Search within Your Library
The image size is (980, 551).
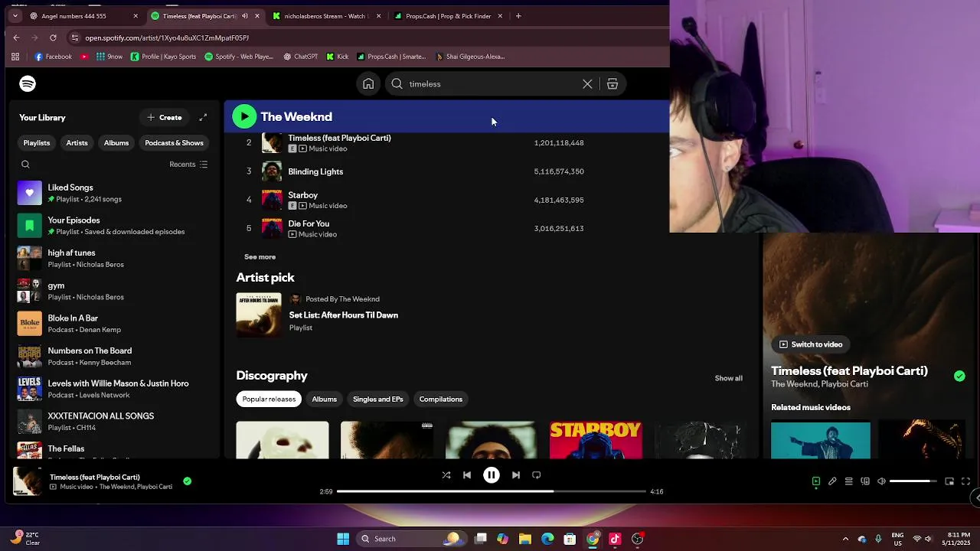click(25, 165)
